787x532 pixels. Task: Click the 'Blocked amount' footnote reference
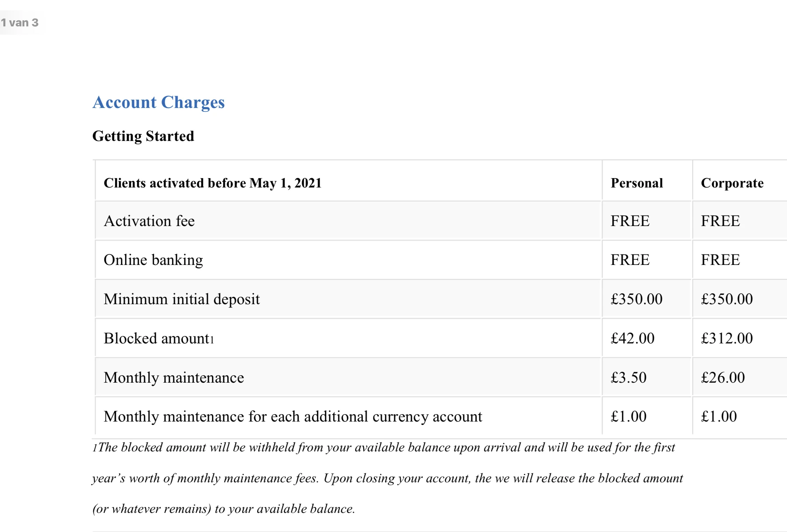[212, 340]
